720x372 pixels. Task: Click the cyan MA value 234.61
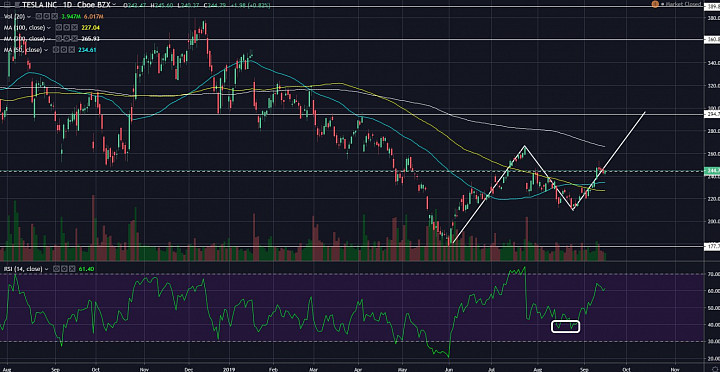(87, 50)
